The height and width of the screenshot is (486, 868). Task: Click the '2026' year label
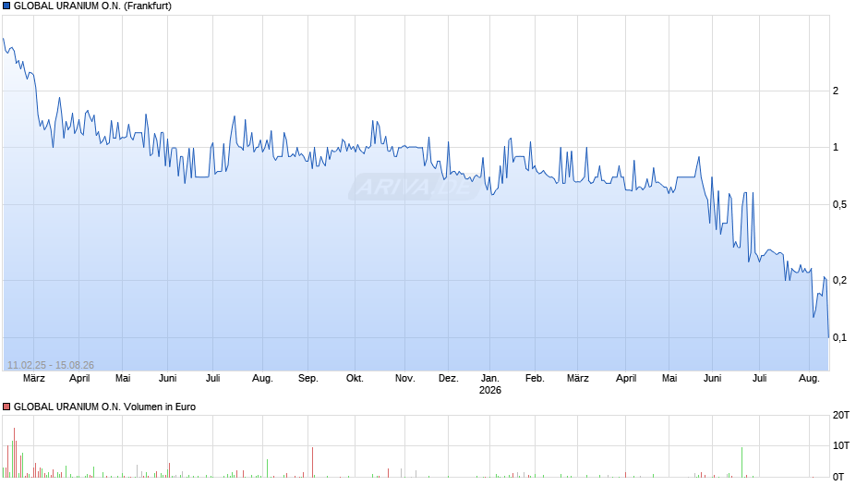[490, 390]
